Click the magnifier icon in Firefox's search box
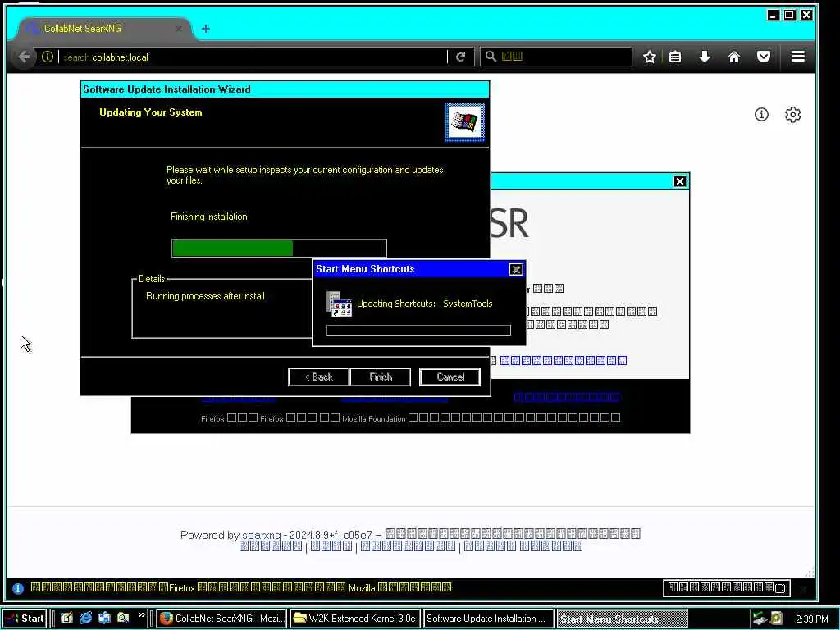The height and width of the screenshot is (630, 840). click(x=491, y=57)
